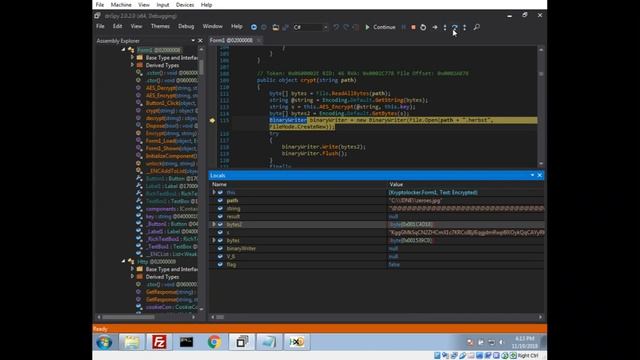Expand Http Derived Types node
This screenshot has width=640, height=360.
tap(132, 276)
